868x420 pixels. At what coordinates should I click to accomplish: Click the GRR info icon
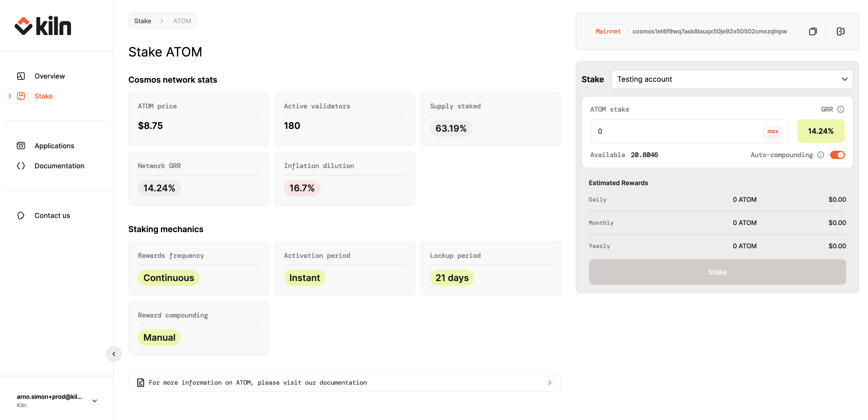841,109
